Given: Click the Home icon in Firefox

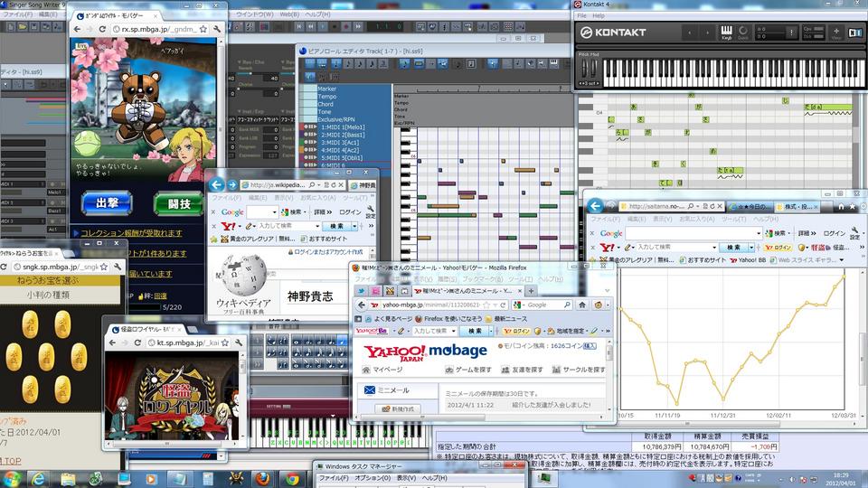Looking at the screenshot, I should click(x=582, y=305).
